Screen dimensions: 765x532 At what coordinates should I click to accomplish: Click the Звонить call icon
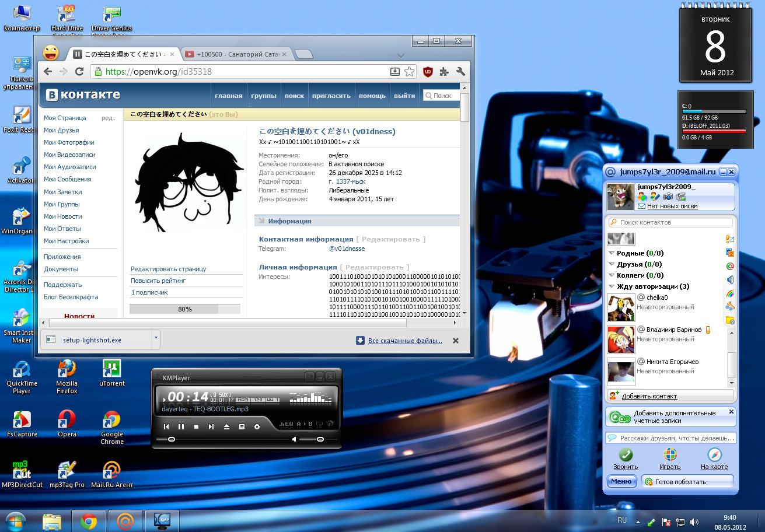pos(626,455)
